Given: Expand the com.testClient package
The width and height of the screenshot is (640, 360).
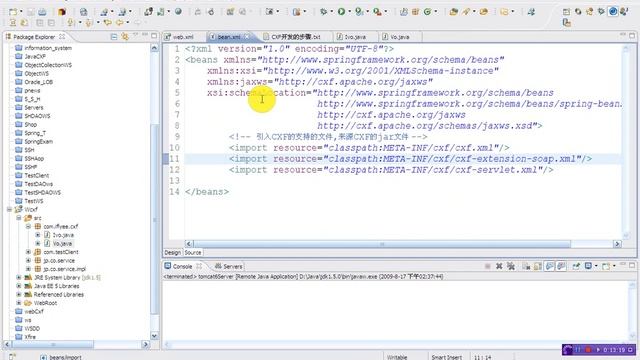Looking at the screenshot, I should [28, 252].
